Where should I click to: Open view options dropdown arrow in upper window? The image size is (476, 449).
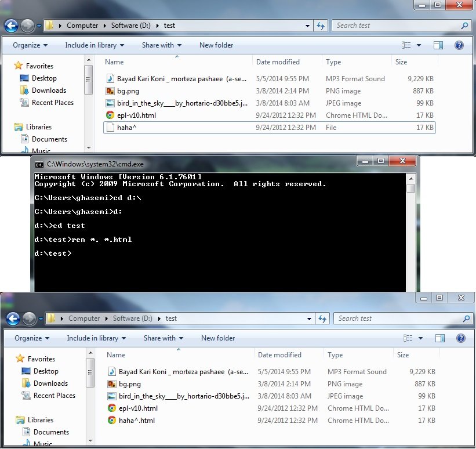click(x=419, y=45)
